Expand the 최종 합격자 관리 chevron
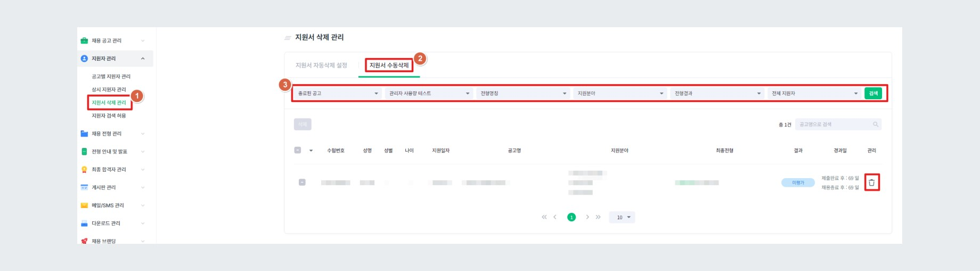The height and width of the screenshot is (271, 980). click(x=143, y=170)
